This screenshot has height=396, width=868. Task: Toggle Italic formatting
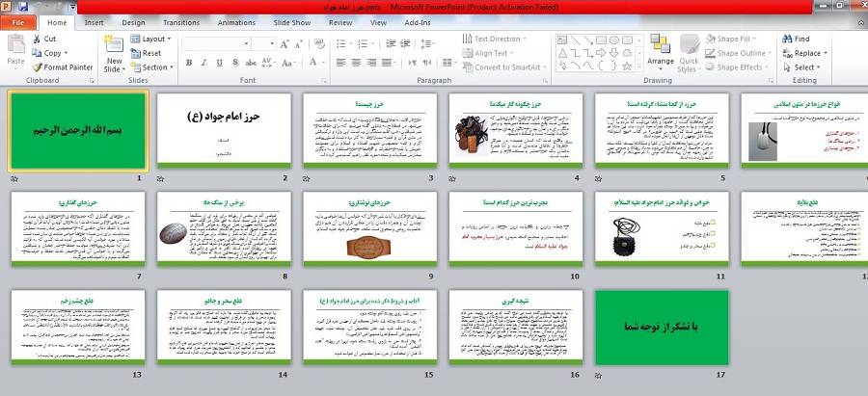tap(203, 63)
